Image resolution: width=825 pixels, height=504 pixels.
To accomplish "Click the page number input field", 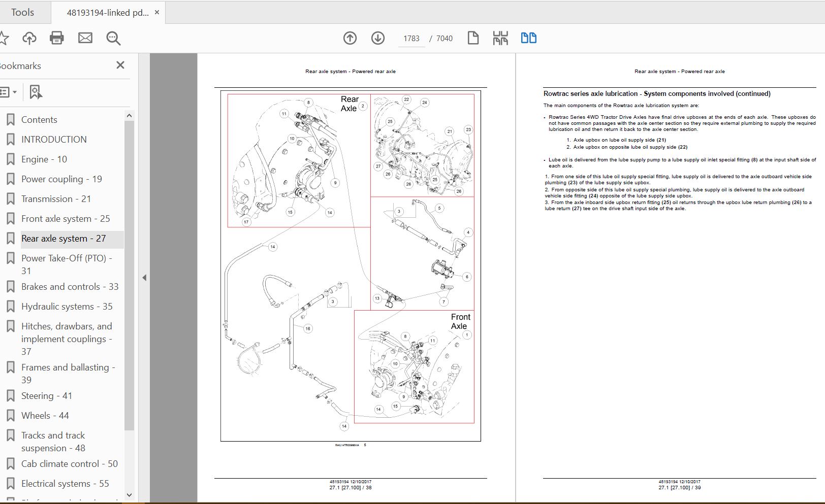I will (411, 39).
